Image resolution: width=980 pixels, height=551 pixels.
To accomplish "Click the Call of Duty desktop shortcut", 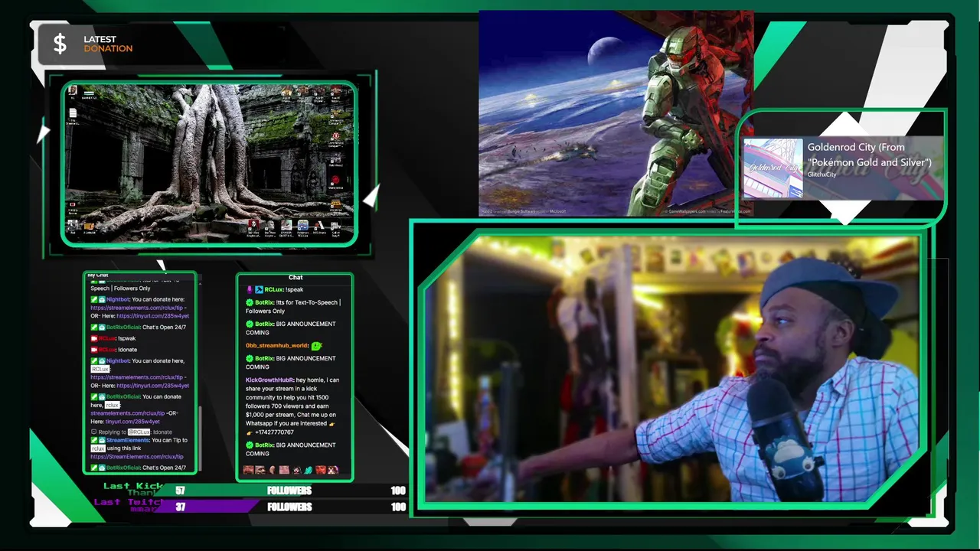I will click(x=335, y=227).
